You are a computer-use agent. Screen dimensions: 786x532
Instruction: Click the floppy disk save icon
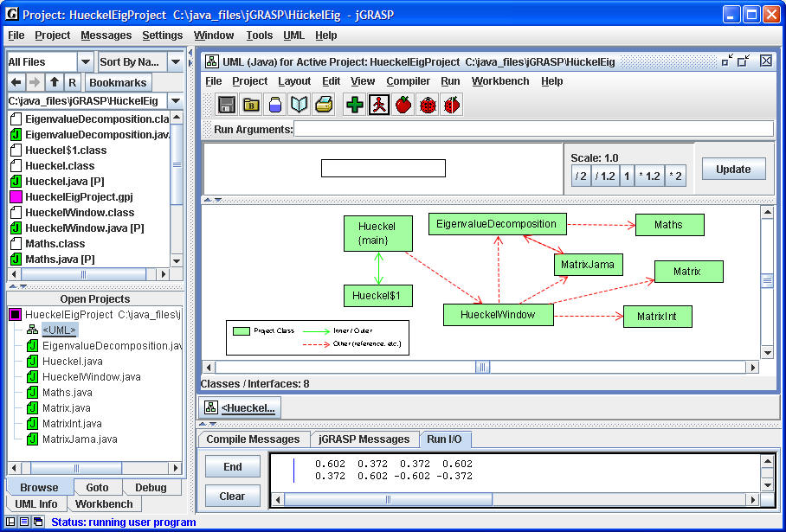coord(227,105)
